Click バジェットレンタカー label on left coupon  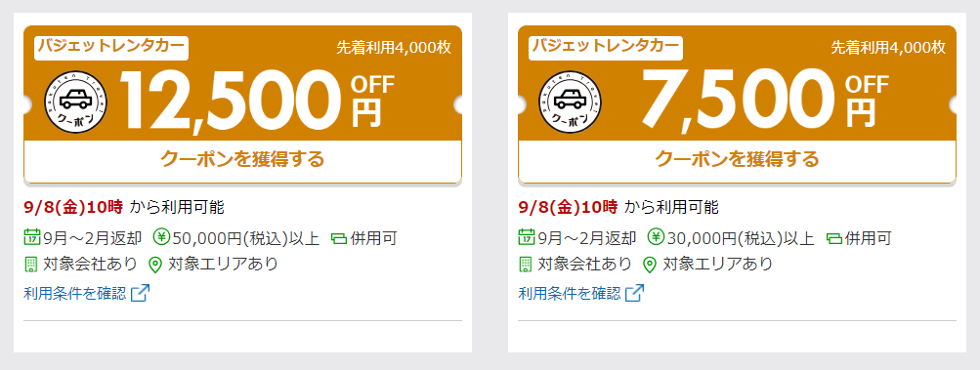[x=111, y=48]
